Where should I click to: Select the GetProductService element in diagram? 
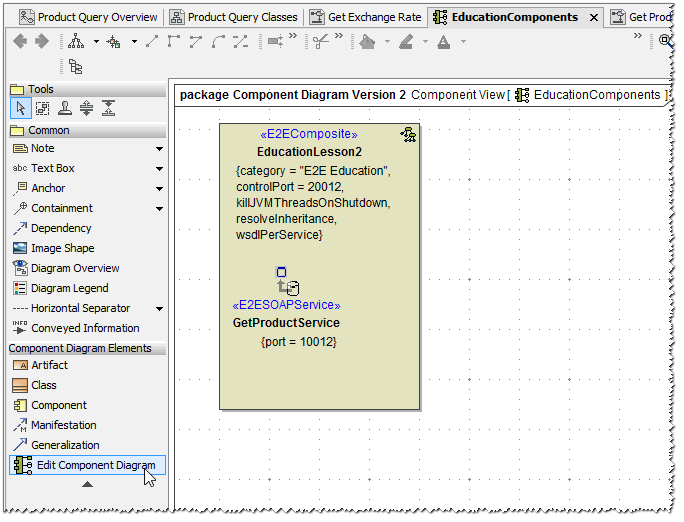coord(286,323)
